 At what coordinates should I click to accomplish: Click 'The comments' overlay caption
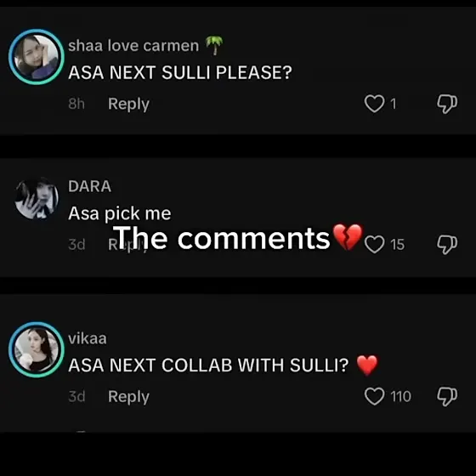(238, 238)
